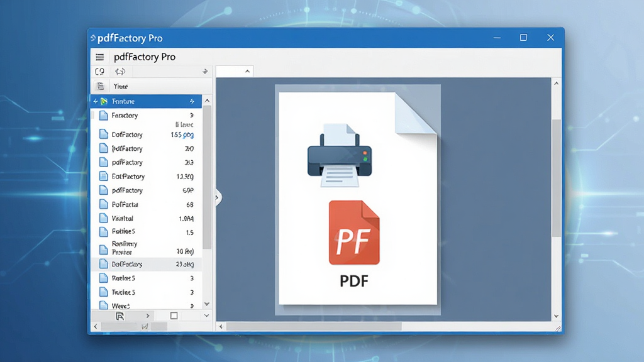The width and height of the screenshot is (644, 362).
Task: Select the Fetliee S row
Action: point(146,231)
